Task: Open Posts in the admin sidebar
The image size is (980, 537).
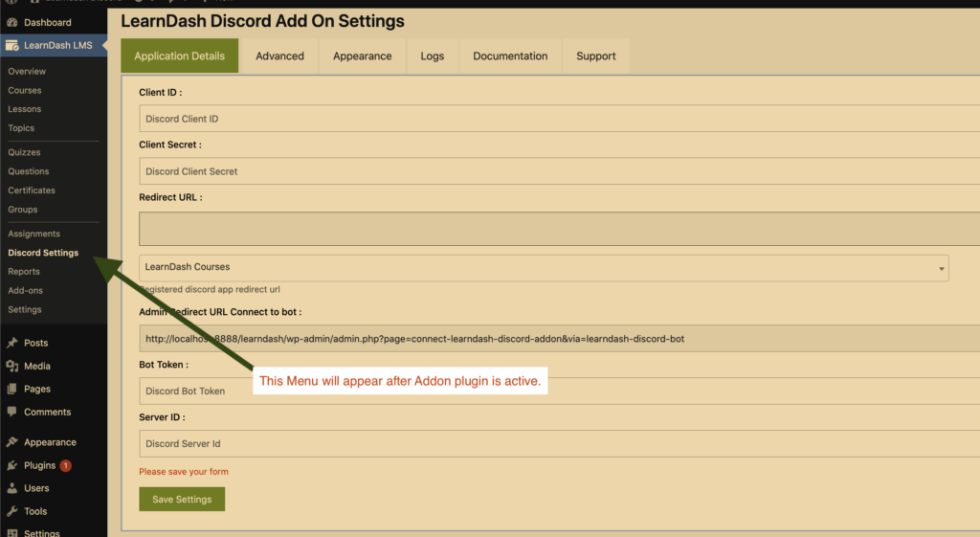Action: pos(35,343)
